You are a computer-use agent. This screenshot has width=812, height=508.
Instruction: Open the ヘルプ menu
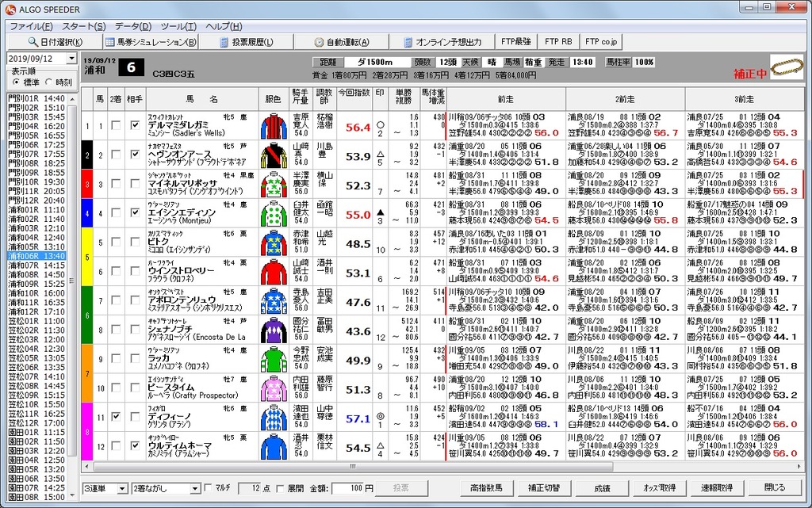224,26
